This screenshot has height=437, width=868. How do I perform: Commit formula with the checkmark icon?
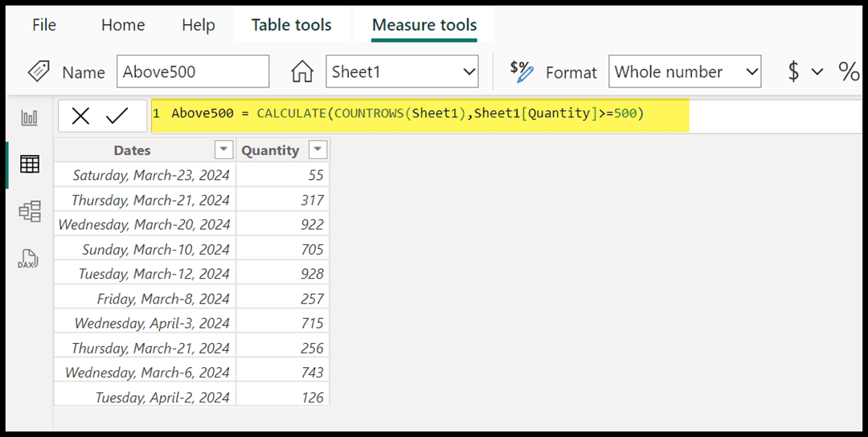(x=117, y=116)
